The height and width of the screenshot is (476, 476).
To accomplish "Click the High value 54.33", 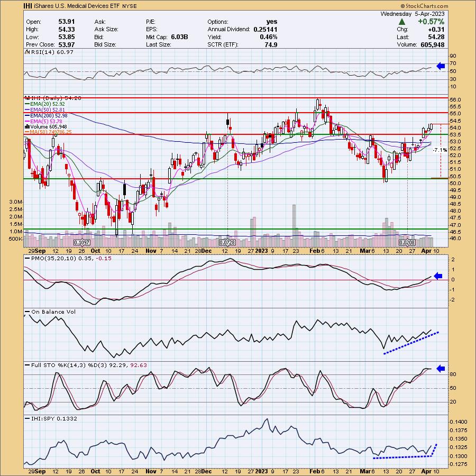I will 67,29.
